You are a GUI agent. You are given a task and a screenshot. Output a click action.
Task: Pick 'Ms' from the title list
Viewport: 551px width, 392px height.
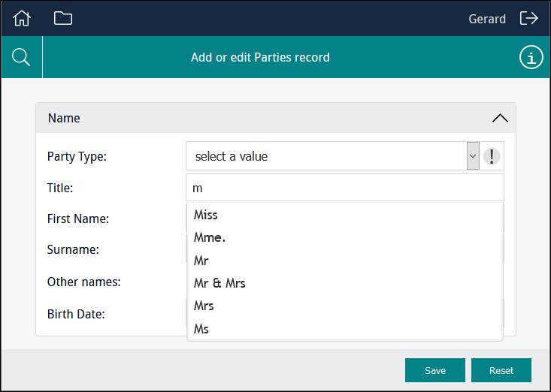tap(201, 329)
